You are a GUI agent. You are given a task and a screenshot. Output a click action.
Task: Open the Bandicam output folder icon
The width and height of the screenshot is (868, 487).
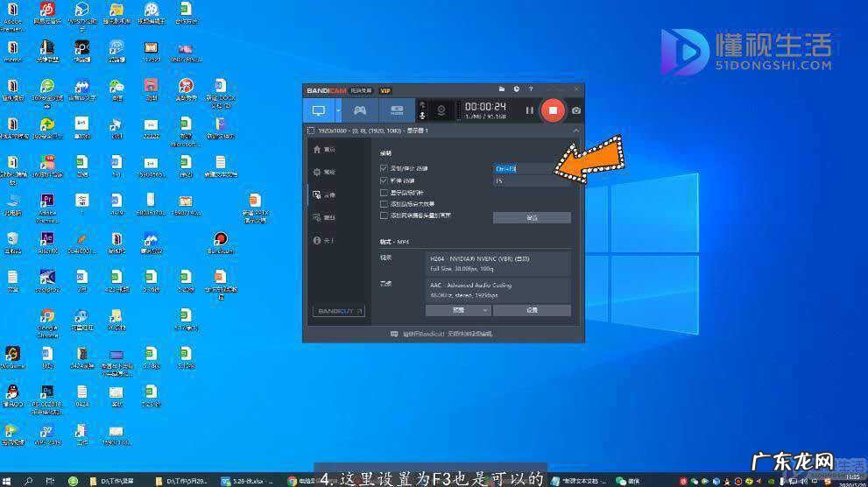(x=502, y=89)
